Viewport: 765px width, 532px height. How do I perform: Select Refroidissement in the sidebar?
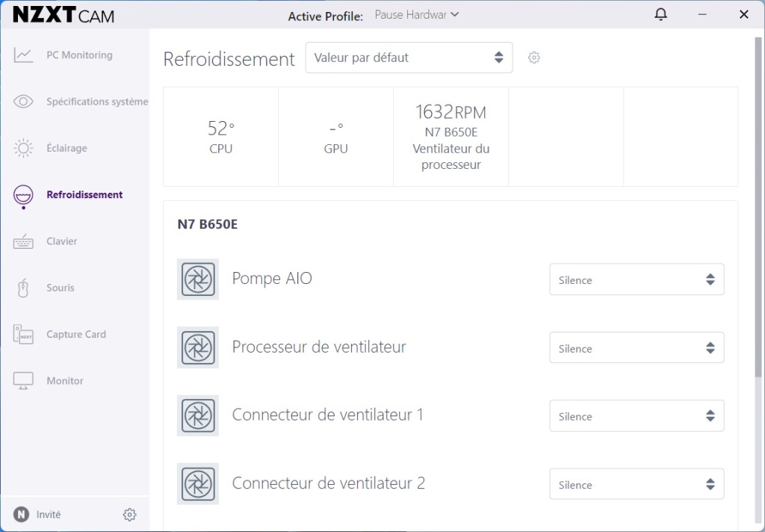click(84, 195)
